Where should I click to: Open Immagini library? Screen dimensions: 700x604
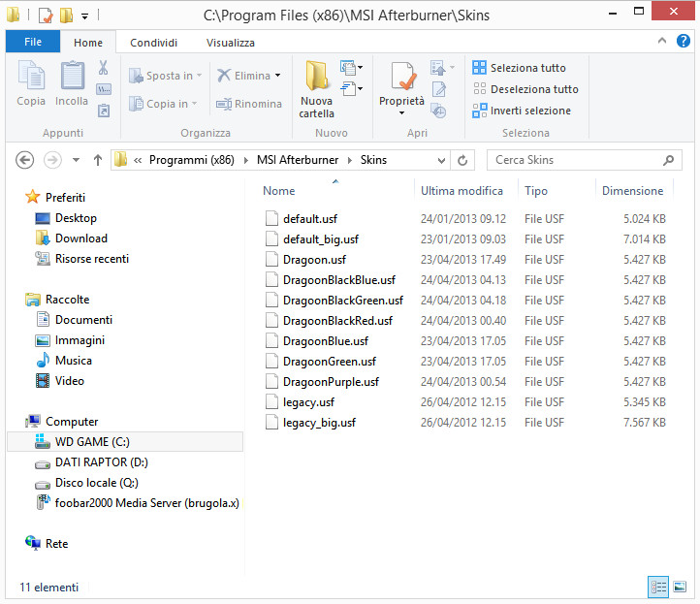coord(80,340)
